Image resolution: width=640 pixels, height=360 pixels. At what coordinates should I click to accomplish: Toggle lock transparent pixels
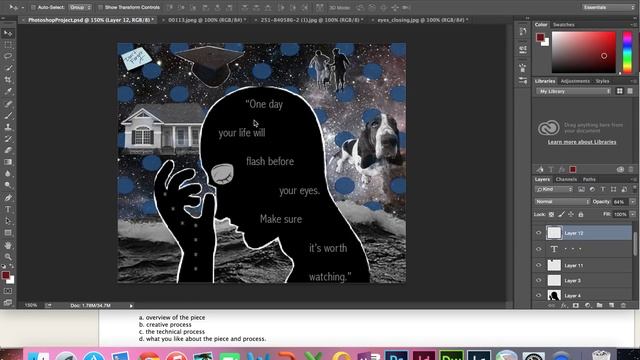click(x=551, y=214)
